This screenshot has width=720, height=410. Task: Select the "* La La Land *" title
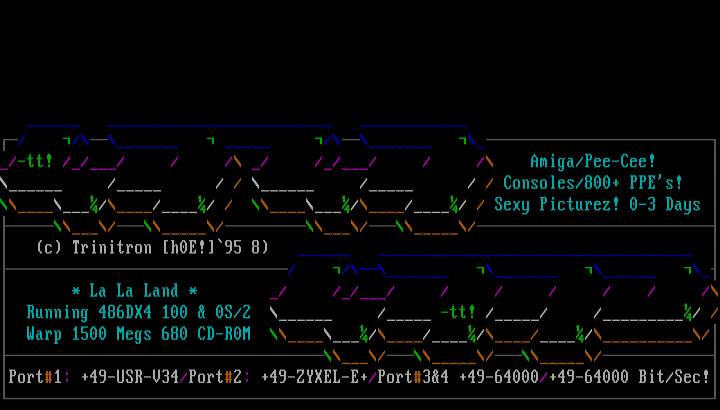(139, 291)
